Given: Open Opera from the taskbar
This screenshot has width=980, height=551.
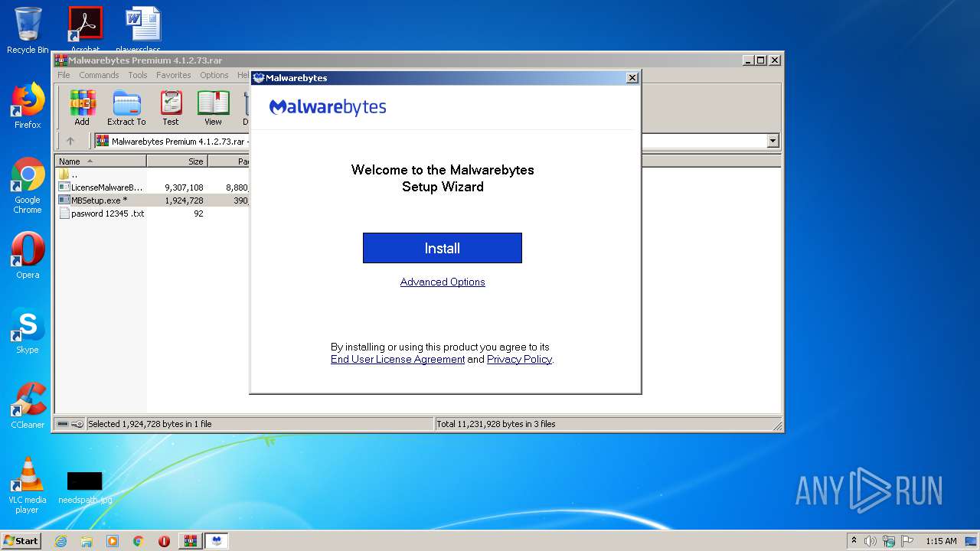Looking at the screenshot, I should 165,541.
